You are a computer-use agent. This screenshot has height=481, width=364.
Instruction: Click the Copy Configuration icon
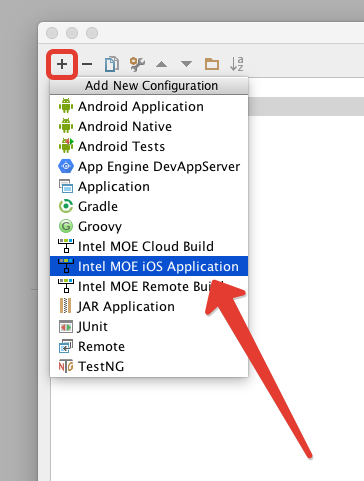[112, 64]
